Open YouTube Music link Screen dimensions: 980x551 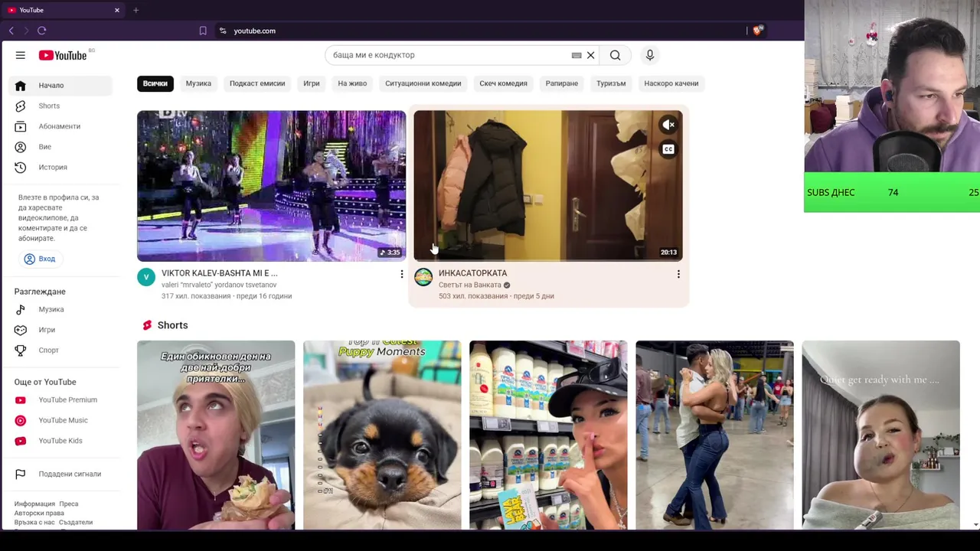click(62, 420)
